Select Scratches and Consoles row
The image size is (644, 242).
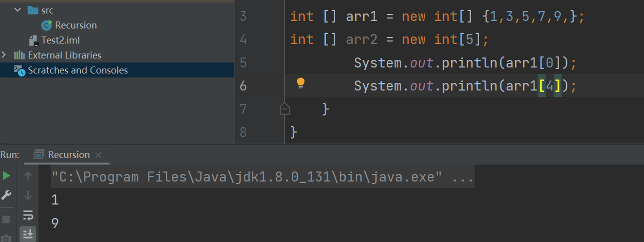tap(117, 70)
